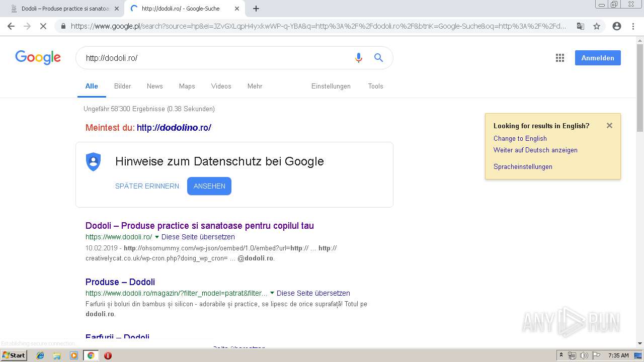
Task: Click Diese Seite übersetzen for Produse result
Action: (x=313, y=293)
